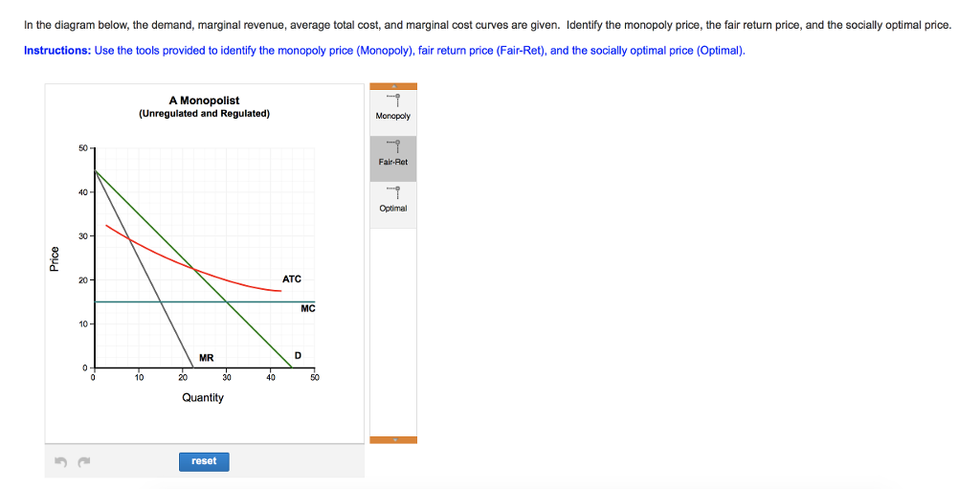Click the D demand curve label
The height and width of the screenshot is (489, 980).
point(298,355)
